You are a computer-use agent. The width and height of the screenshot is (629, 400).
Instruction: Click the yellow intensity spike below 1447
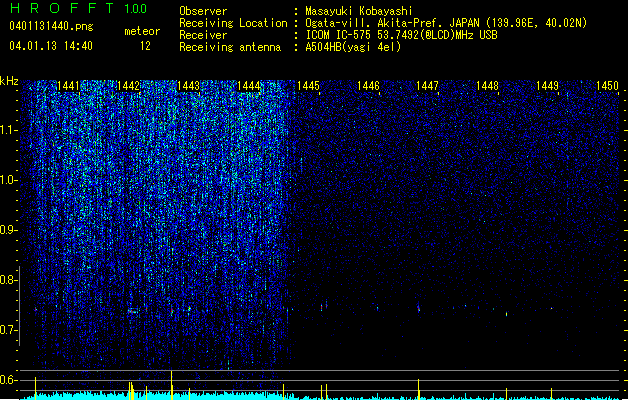[x=418, y=388]
